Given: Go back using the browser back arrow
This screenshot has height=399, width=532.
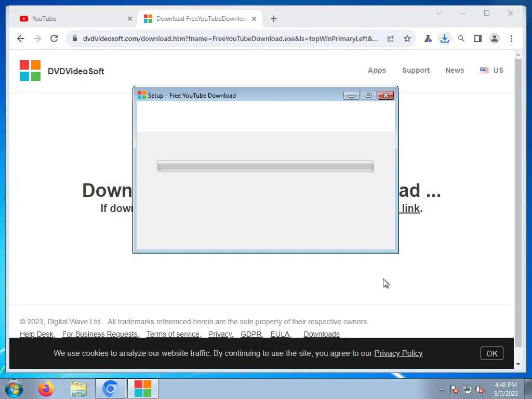Looking at the screenshot, I should (x=21, y=38).
